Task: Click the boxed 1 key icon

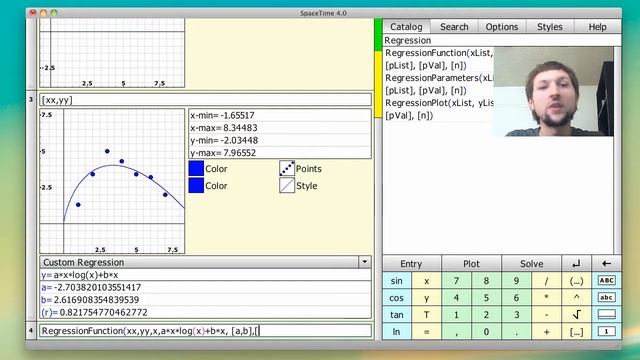Action: click(x=606, y=331)
